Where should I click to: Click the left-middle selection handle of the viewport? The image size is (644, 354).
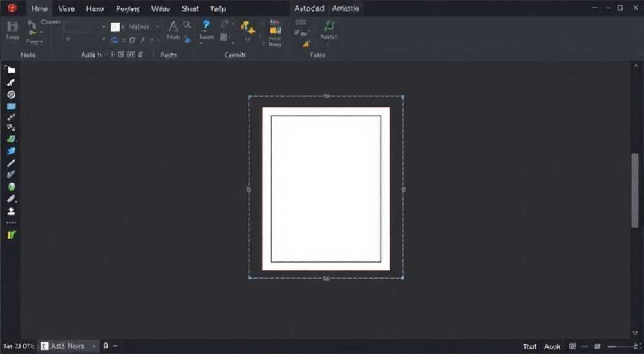(x=249, y=189)
